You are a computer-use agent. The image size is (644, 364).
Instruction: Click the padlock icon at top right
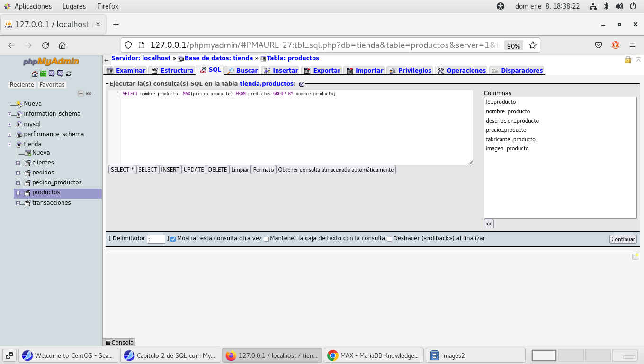click(x=628, y=59)
